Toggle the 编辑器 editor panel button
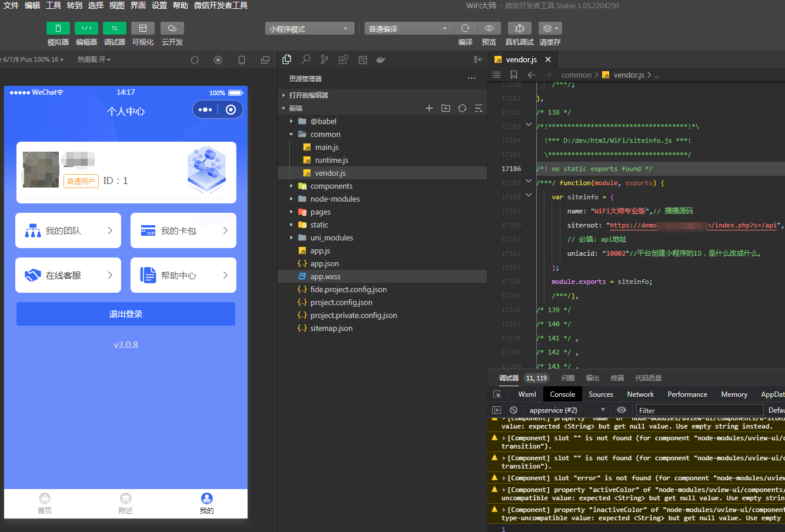Image resolution: width=785 pixels, height=532 pixels. pyautogui.click(x=86, y=28)
